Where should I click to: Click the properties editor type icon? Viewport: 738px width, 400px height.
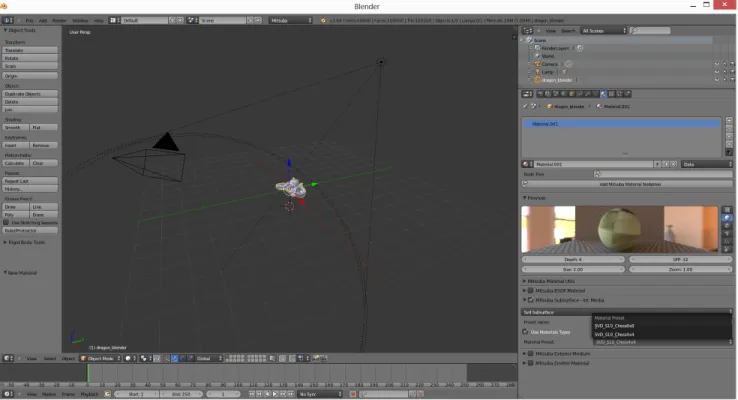click(527, 94)
